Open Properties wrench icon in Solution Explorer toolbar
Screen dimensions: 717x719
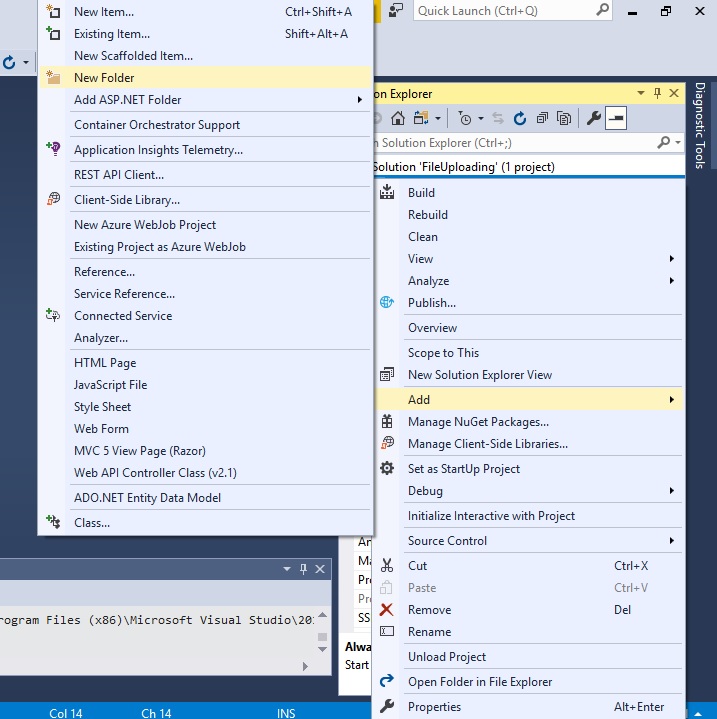[x=594, y=119]
